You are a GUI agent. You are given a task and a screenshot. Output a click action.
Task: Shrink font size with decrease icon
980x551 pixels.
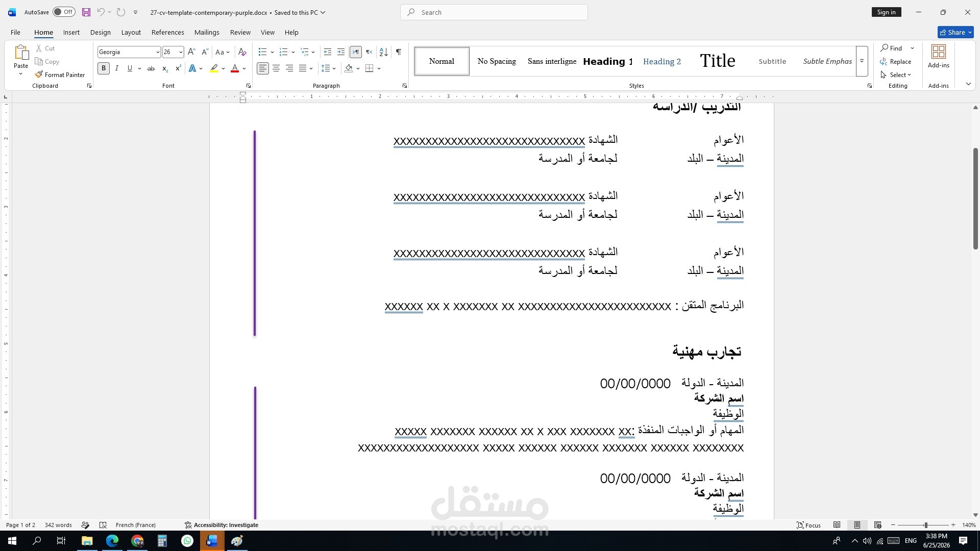pyautogui.click(x=205, y=52)
